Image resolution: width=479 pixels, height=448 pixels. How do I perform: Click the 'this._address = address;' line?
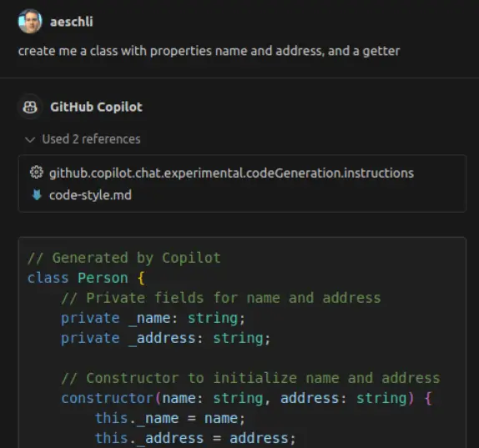195,438
